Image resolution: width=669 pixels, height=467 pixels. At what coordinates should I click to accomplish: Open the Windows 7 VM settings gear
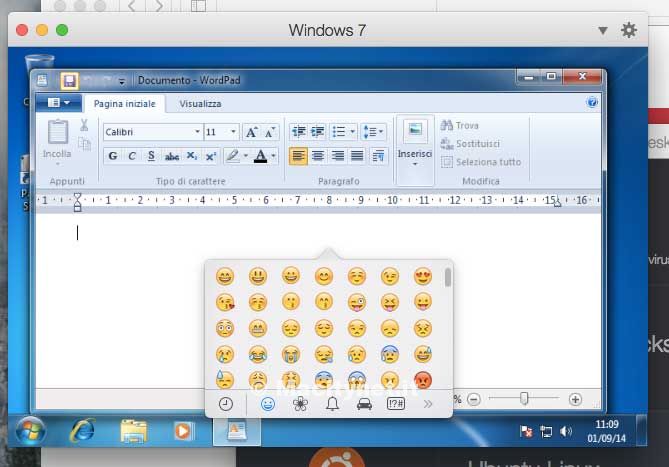(x=629, y=30)
